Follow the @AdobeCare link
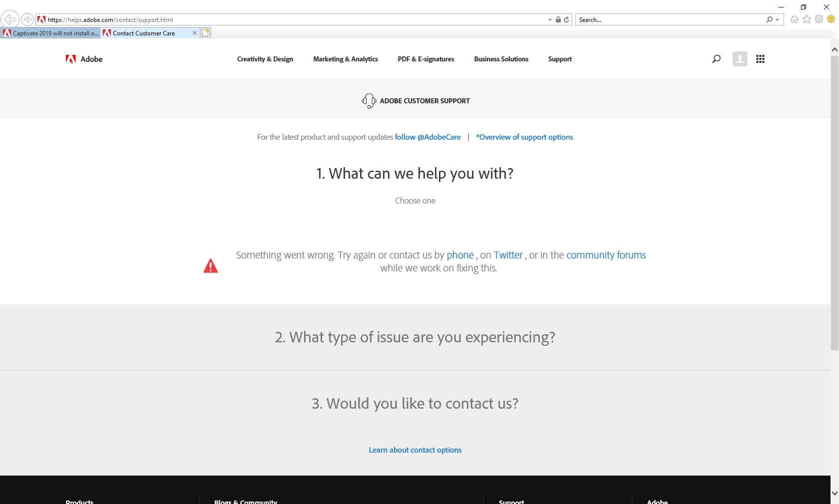 coord(427,137)
